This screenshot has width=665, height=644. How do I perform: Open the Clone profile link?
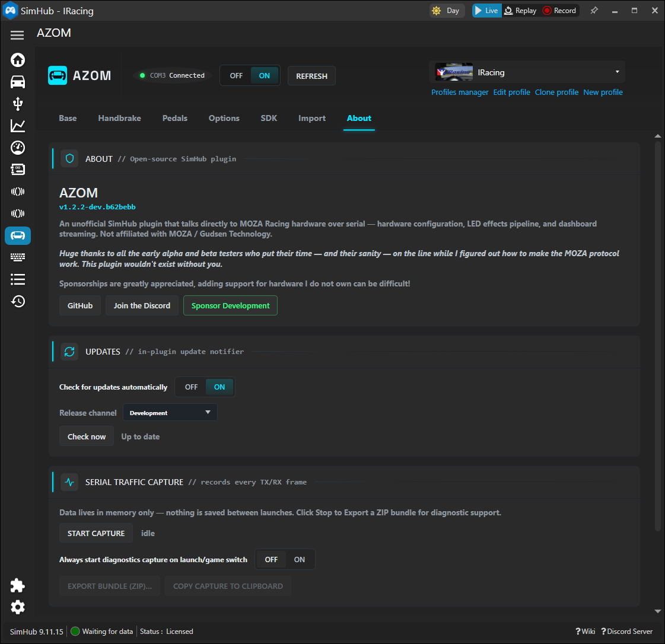click(556, 92)
